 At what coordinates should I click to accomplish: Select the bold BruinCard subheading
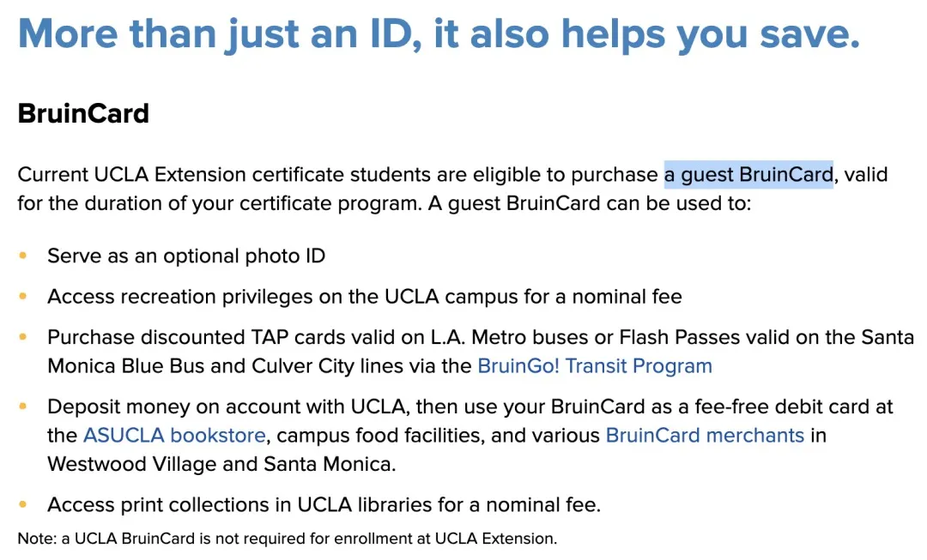click(x=83, y=113)
